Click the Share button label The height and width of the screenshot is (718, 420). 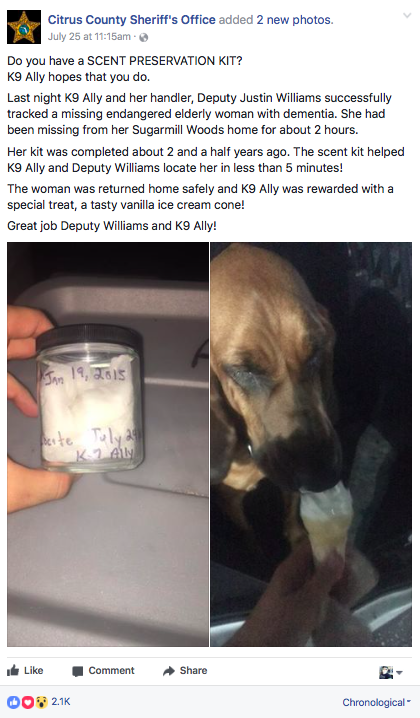tap(193, 670)
